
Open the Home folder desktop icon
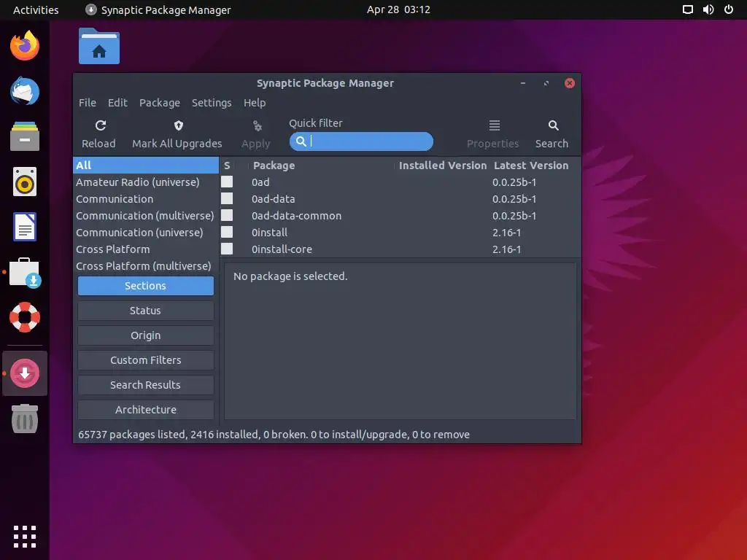tap(99, 46)
